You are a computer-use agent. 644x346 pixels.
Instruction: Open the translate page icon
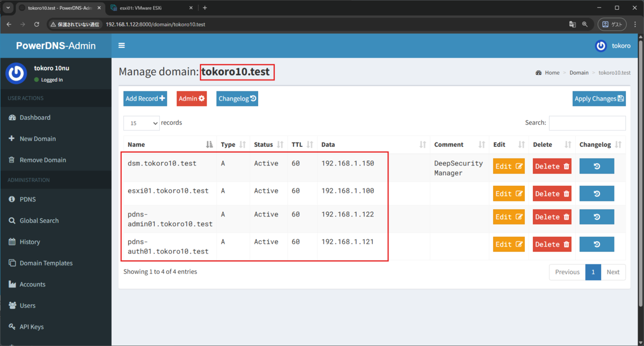click(572, 24)
